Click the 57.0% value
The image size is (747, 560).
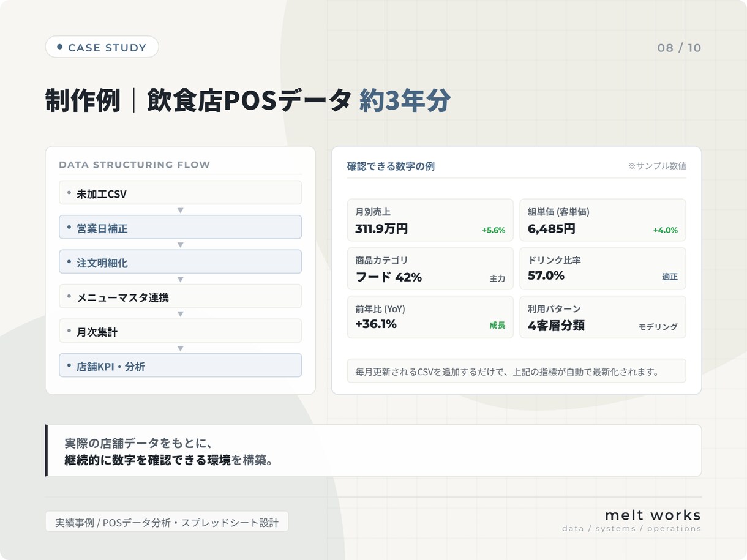(x=546, y=275)
